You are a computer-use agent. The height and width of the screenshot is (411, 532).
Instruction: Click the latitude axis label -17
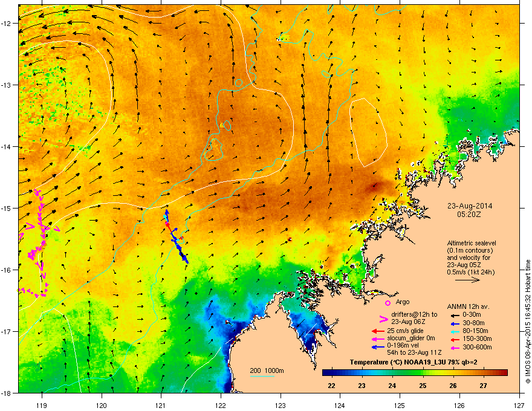(x=6, y=331)
